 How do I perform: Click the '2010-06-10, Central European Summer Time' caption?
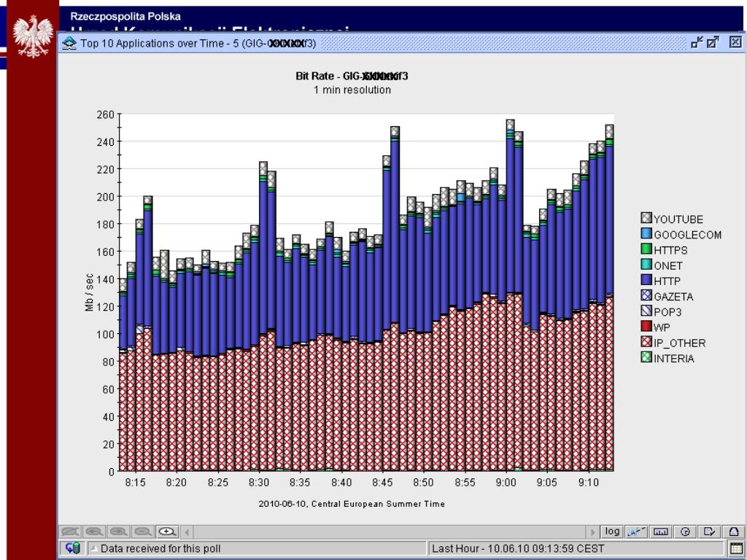[x=352, y=504]
